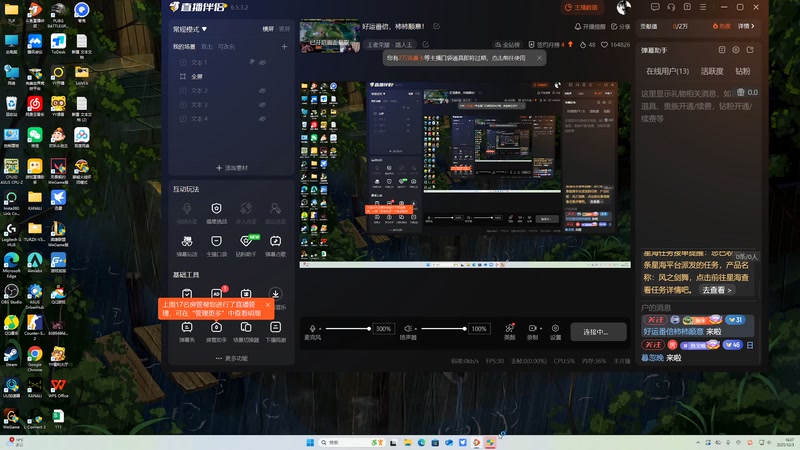Close the expiring items tooltip banner
800x450 pixels.
[539, 58]
